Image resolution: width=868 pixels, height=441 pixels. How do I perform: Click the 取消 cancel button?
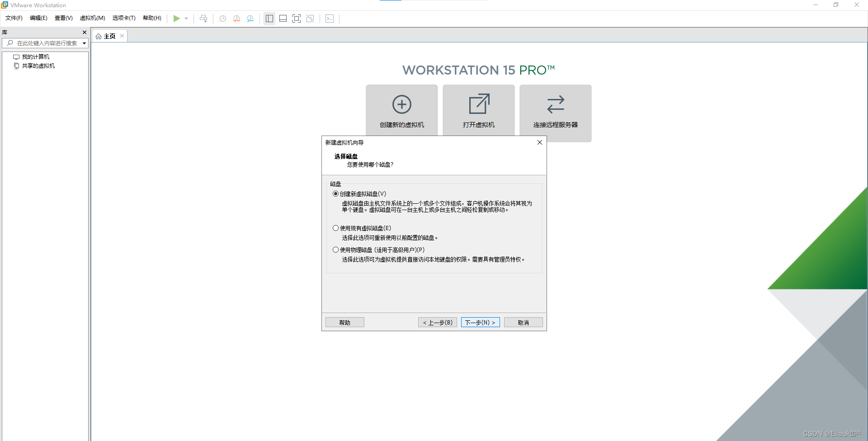[x=524, y=323]
